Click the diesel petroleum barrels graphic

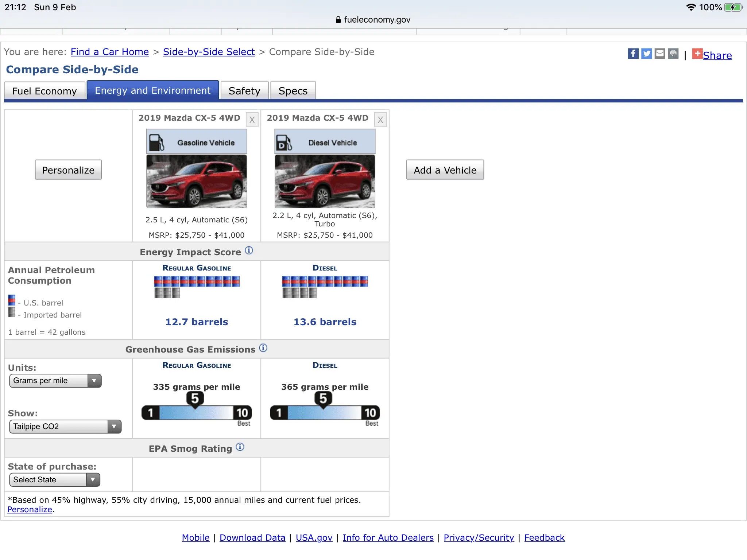(325, 287)
